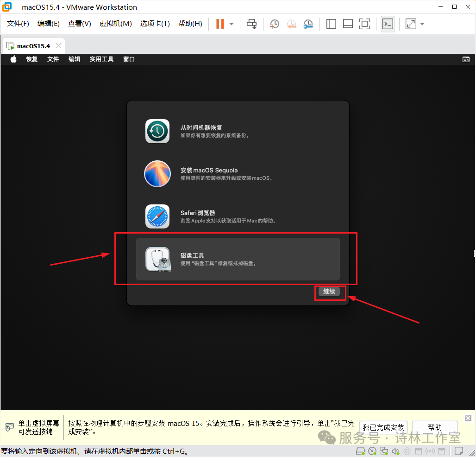Screen dimensions: 476x457
Task: Open the 虚拟机(M) menu
Action: (116, 24)
